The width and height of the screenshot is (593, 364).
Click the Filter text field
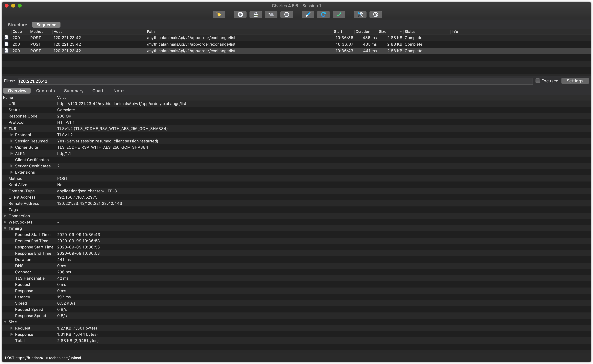click(275, 81)
